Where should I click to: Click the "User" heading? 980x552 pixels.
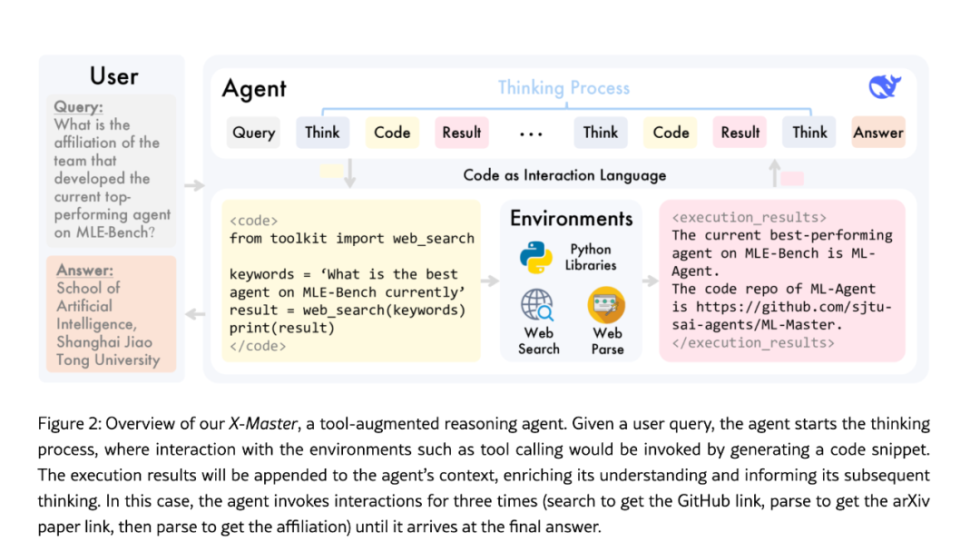[x=113, y=76]
